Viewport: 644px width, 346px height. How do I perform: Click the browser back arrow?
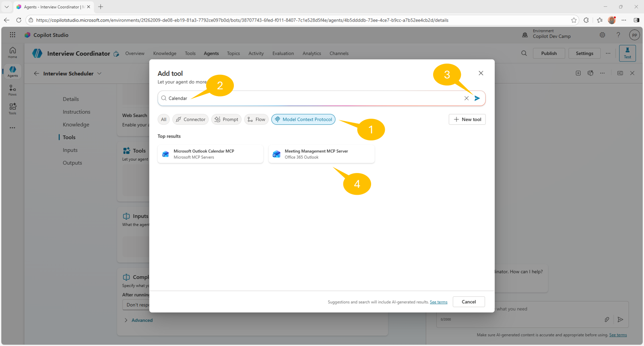click(x=6, y=20)
